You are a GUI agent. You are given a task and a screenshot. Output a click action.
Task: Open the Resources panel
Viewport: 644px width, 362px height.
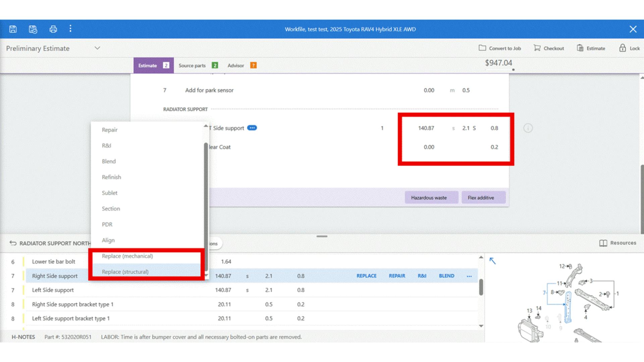pos(618,243)
